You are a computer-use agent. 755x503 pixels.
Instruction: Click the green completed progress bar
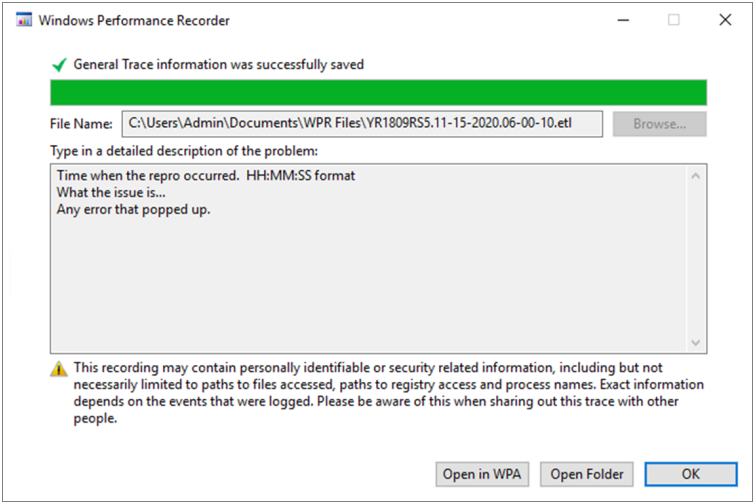[x=378, y=93]
